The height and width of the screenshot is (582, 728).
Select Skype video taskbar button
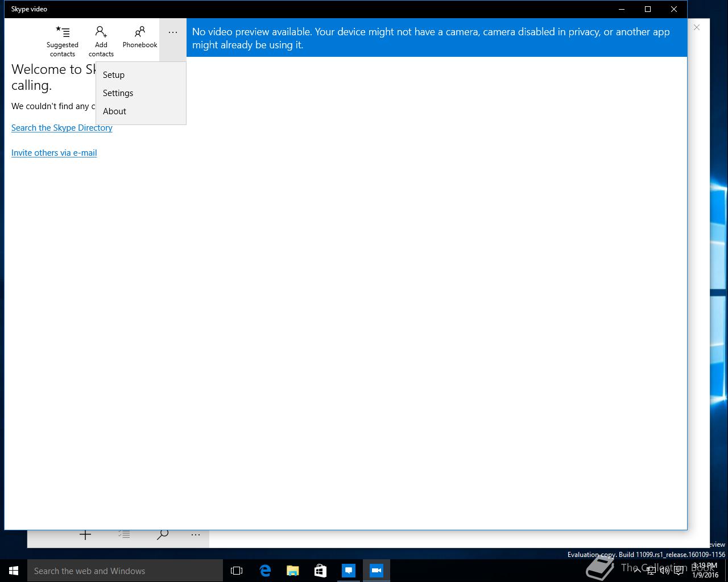pyautogui.click(x=377, y=571)
